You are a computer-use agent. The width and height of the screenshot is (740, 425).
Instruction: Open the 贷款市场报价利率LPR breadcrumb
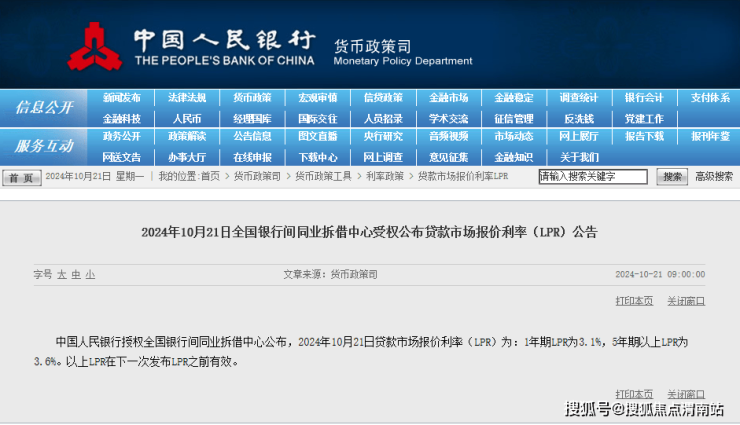(x=463, y=176)
